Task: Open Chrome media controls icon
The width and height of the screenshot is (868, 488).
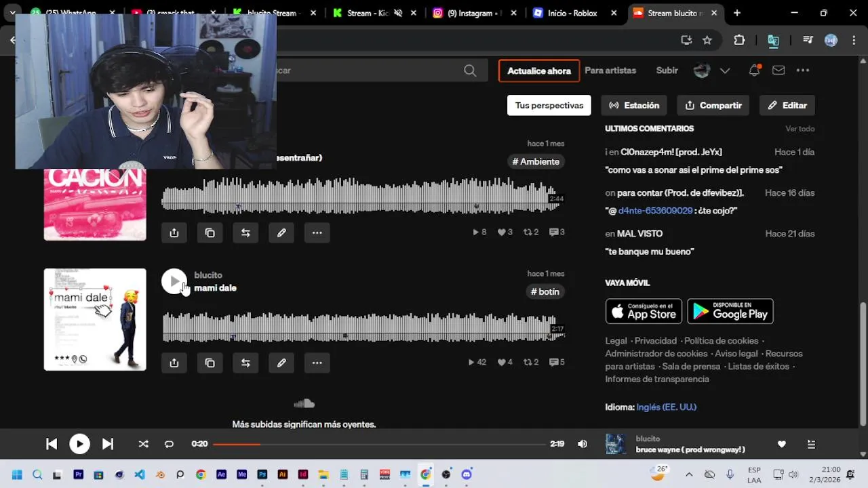Action: tap(808, 40)
